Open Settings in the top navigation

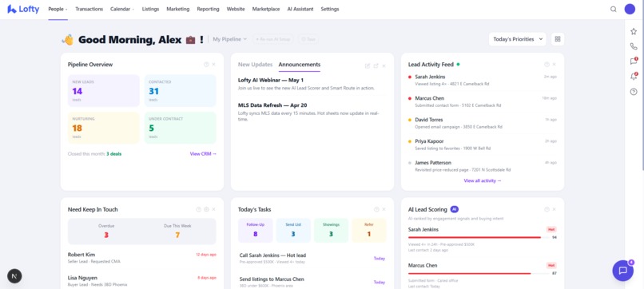click(x=330, y=9)
